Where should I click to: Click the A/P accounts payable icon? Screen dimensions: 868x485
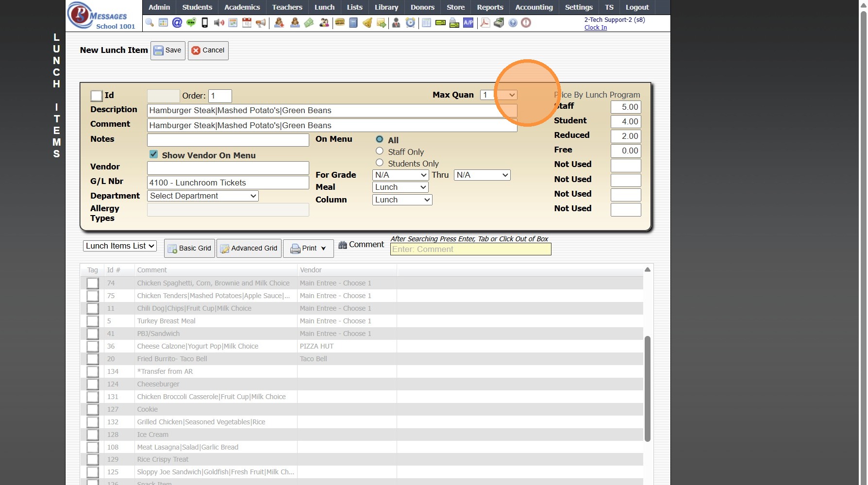click(468, 23)
